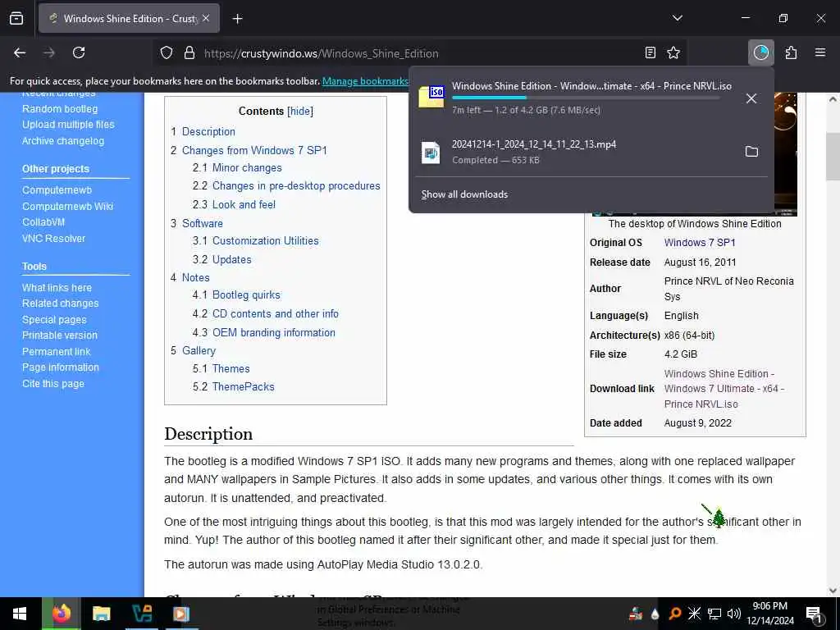Close the Windows Shine Edition tab
The image size is (840, 630).
pyautogui.click(x=206, y=18)
